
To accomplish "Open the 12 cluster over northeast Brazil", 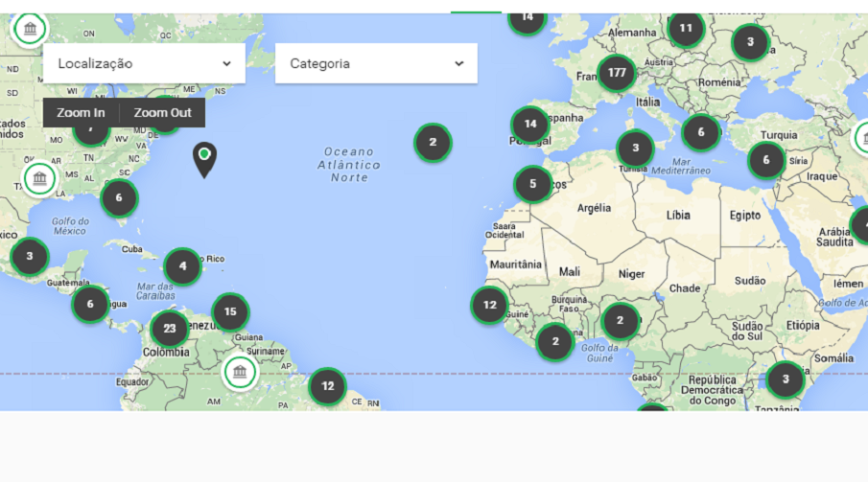I will point(328,386).
